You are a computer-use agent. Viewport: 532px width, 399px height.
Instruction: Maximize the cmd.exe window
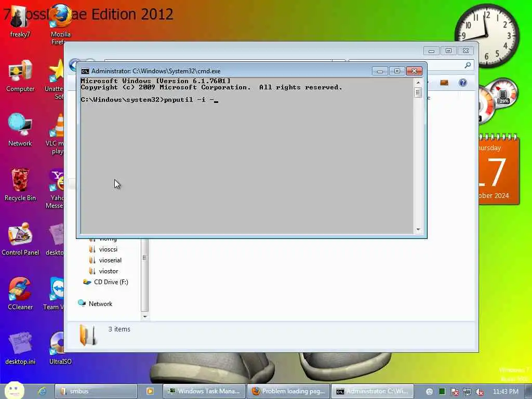pos(397,71)
